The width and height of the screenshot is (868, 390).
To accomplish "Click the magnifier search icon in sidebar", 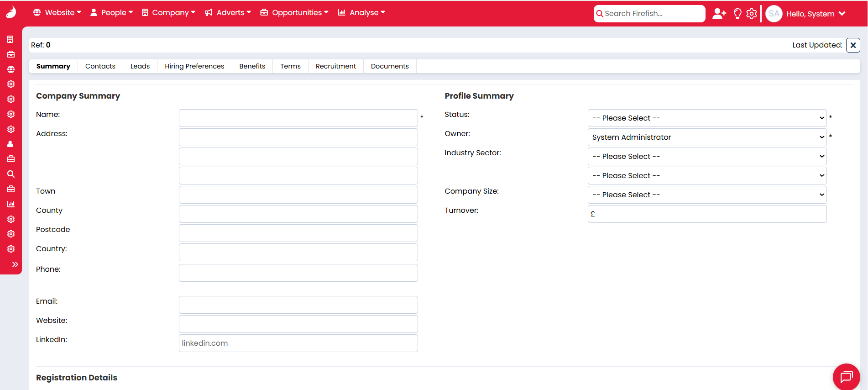I will 11,174.
